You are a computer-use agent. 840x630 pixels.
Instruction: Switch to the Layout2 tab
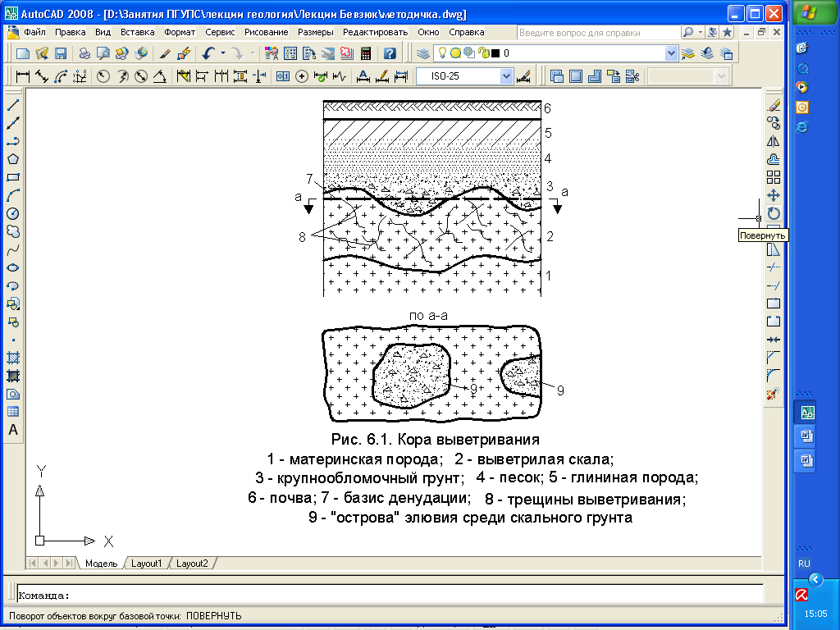[192, 564]
